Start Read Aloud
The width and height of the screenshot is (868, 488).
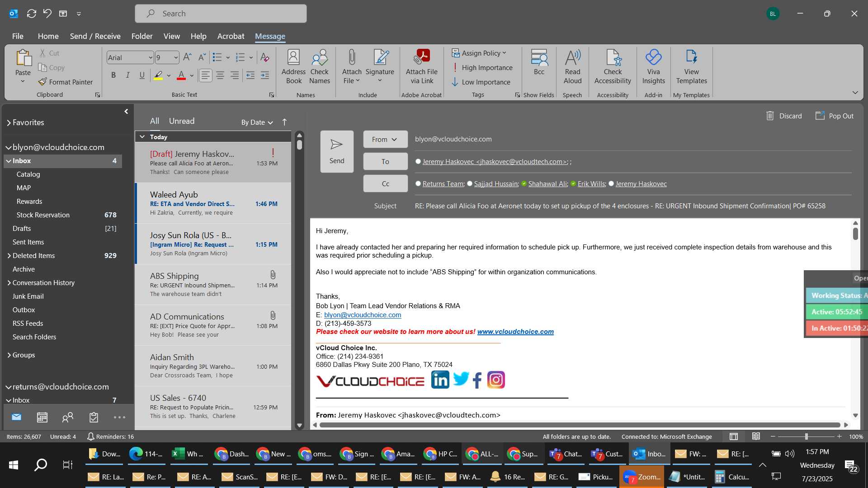[x=572, y=67]
